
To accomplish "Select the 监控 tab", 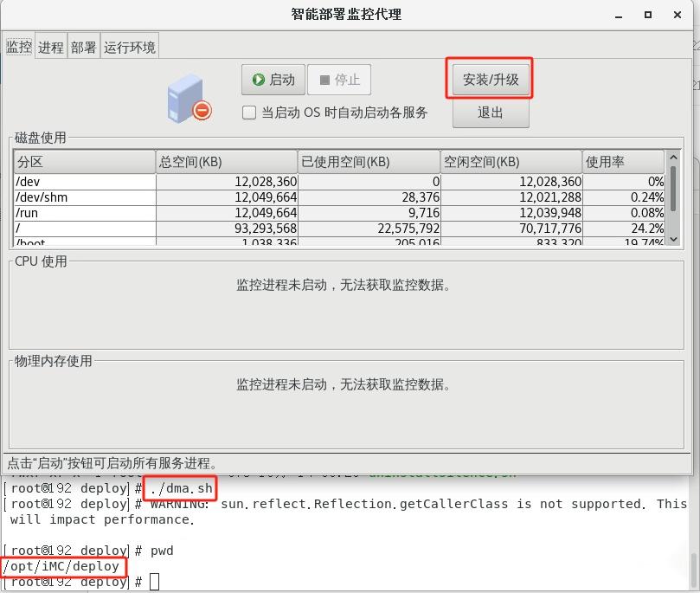I will (x=18, y=46).
